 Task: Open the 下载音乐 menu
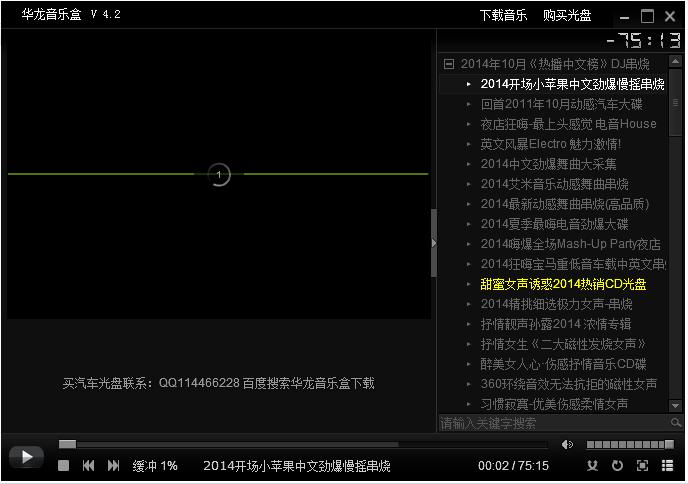point(503,15)
